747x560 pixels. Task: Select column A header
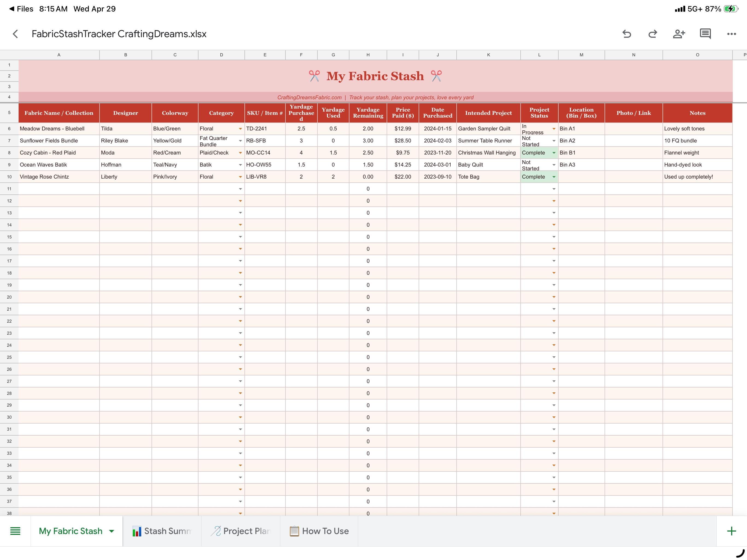coord(59,55)
